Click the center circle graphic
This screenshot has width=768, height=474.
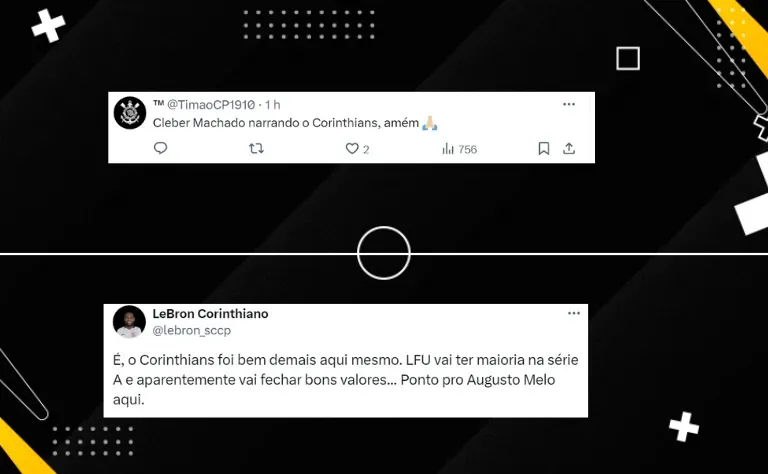pos(384,253)
